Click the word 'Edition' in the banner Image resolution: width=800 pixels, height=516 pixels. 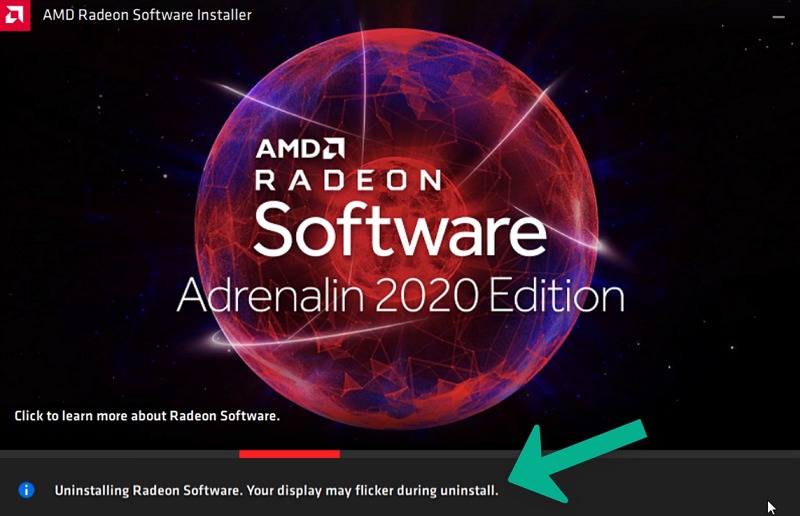pyautogui.click(x=557, y=294)
